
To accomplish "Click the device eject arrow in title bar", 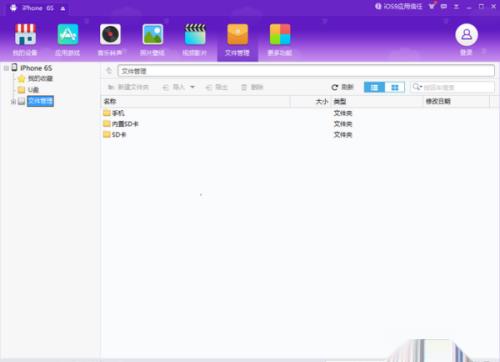I will 63,8.
